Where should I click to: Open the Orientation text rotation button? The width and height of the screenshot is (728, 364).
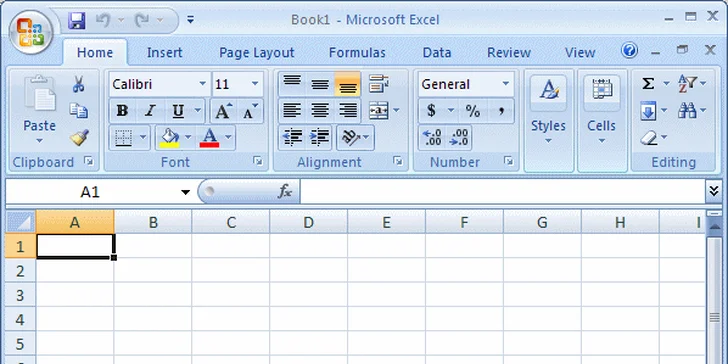[356, 137]
